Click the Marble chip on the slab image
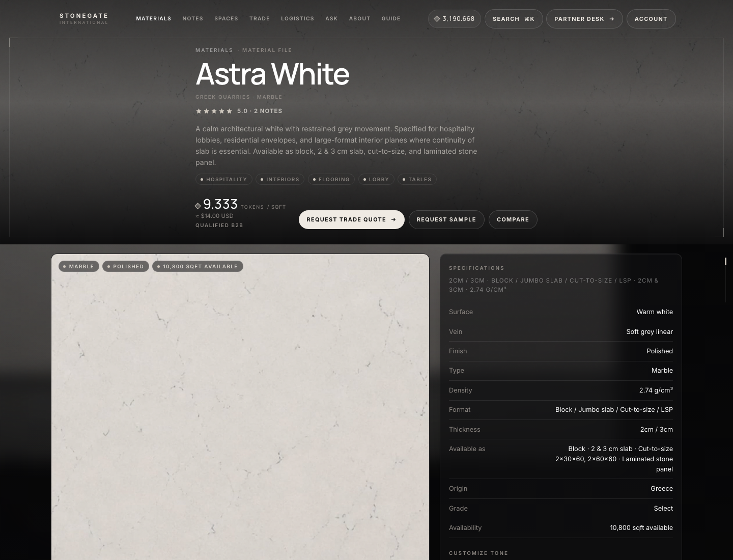Screen dimensions: 733x560 79,266
